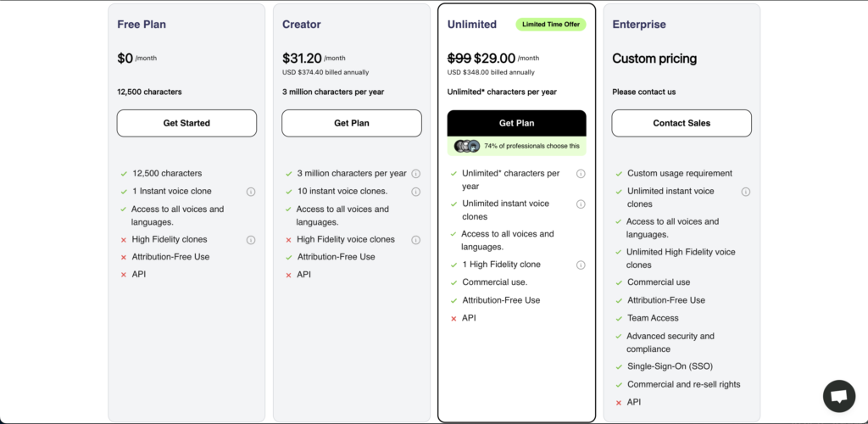
Task: Click info icon next to Unlimited instant voice clones
Action: tap(581, 204)
